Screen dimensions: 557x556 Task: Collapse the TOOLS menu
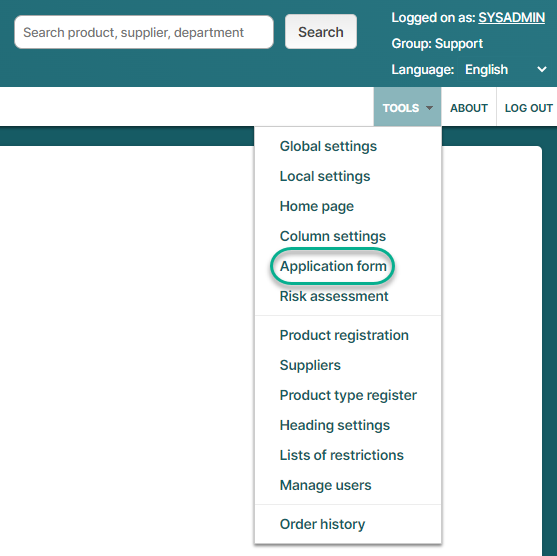click(407, 108)
